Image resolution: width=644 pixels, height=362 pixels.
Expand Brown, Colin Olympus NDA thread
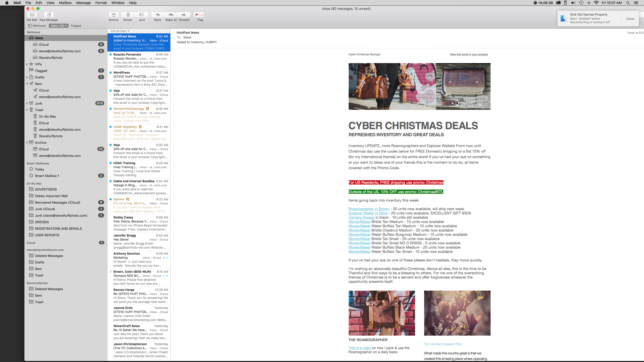pos(166,276)
